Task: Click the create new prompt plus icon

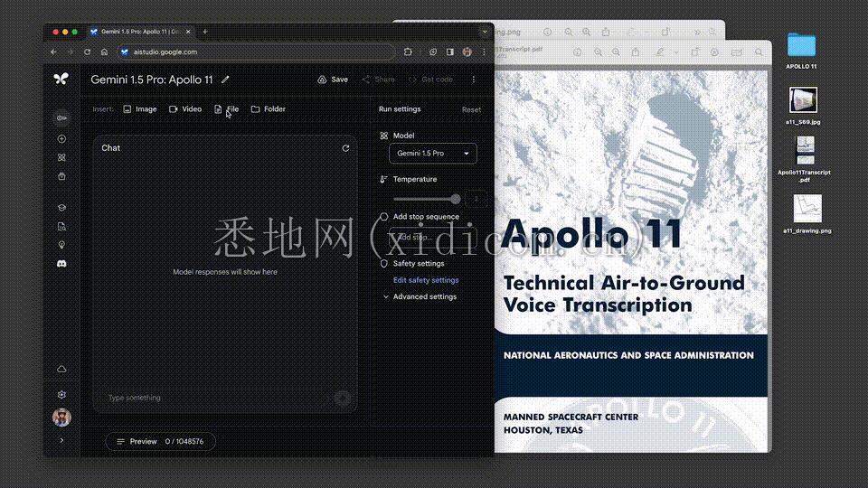Action: click(x=61, y=138)
